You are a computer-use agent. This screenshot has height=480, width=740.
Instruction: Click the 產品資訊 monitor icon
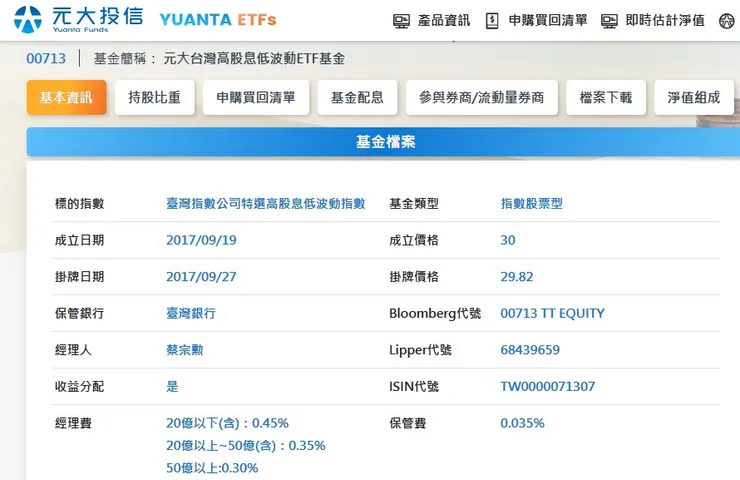[x=401, y=21]
